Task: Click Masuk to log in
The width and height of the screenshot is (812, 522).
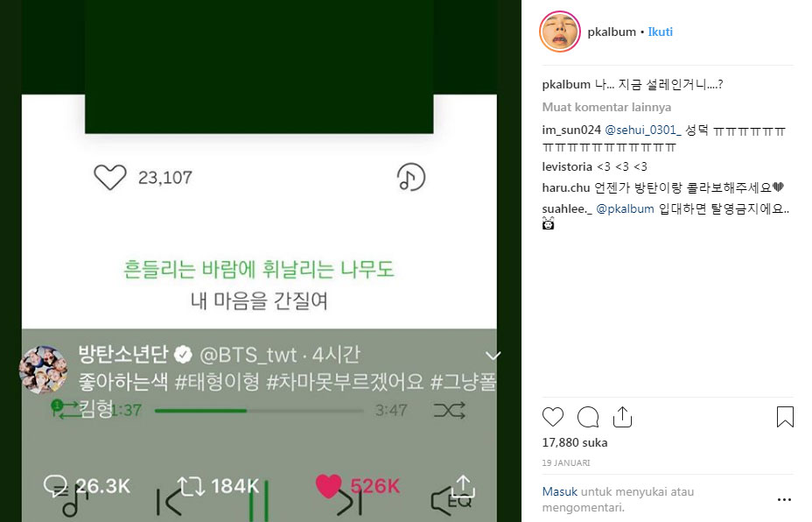Action: coord(559,491)
